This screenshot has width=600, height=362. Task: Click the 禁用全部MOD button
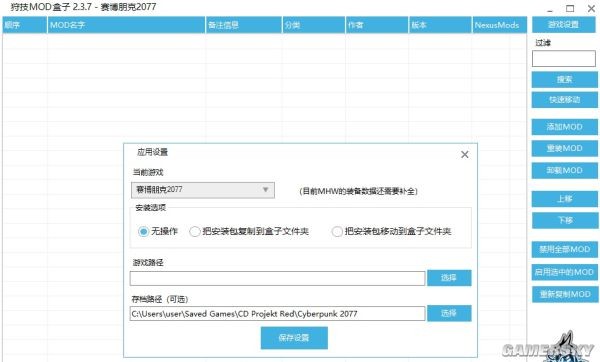click(564, 249)
